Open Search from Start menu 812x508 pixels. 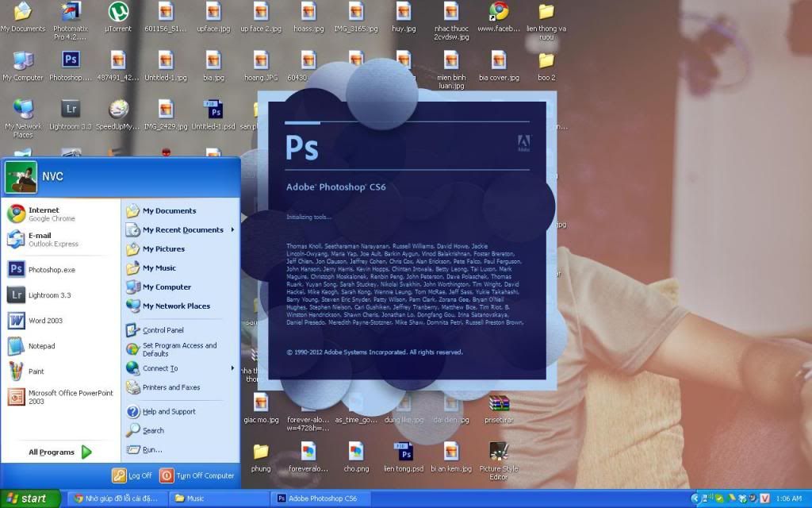point(181,430)
